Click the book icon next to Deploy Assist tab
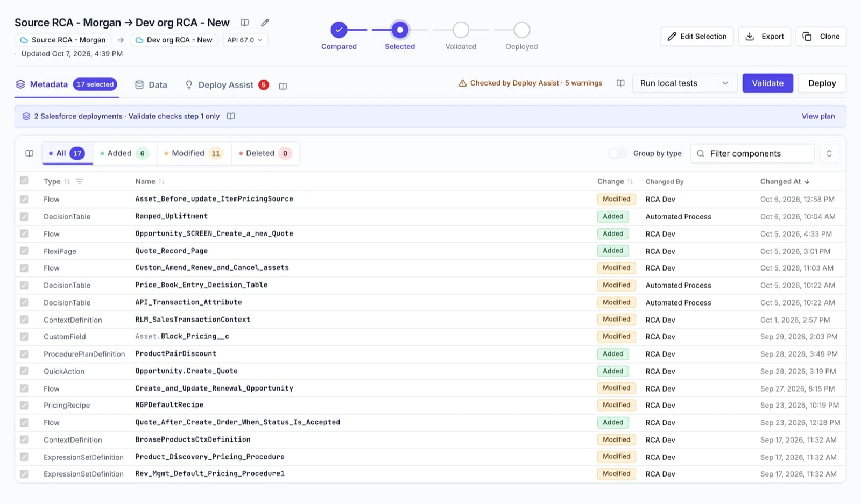The image size is (861, 504). [283, 86]
